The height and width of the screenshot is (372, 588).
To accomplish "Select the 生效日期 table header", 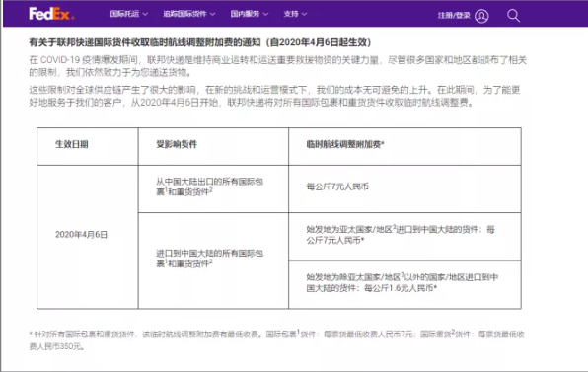I will click(x=72, y=144).
